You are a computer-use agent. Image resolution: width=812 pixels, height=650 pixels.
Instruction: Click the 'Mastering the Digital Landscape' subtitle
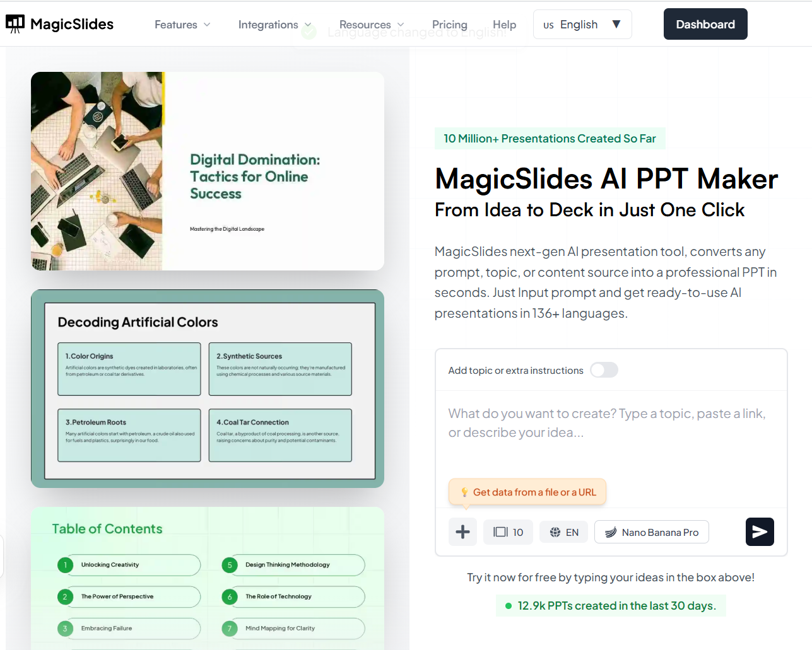coord(227,229)
